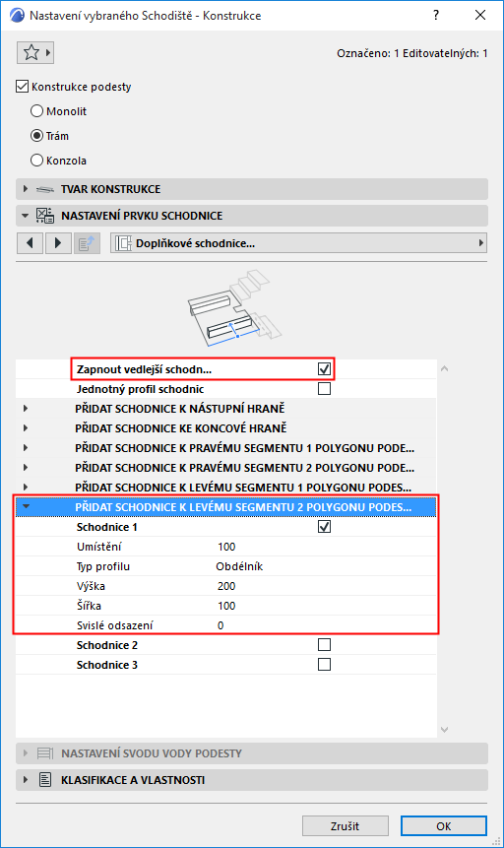Viewport: 504px width, 848px height.
Task: Select the Monolit radio option
Action: [36, 111]
